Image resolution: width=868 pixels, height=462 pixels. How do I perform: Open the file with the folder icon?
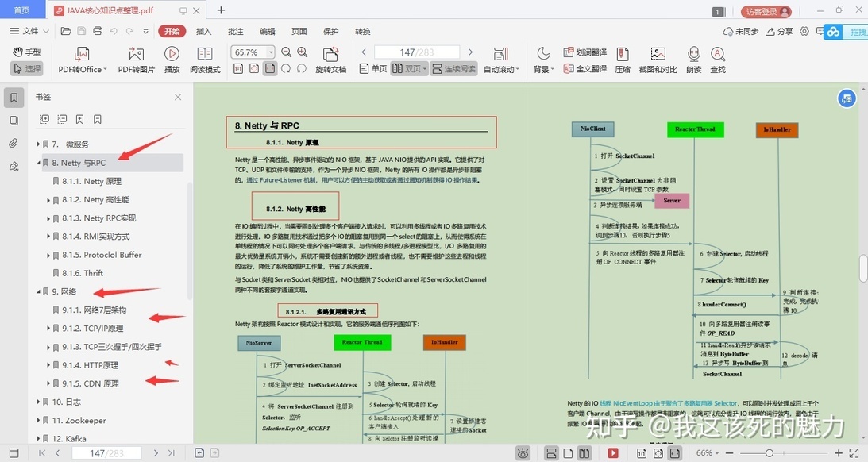(x=66, y=31)
